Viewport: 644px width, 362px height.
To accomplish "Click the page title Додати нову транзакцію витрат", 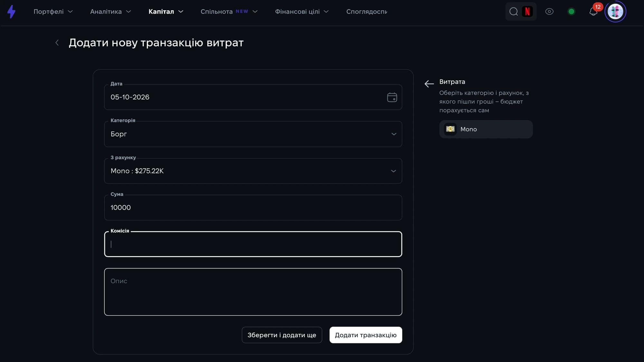I will 156,42.
